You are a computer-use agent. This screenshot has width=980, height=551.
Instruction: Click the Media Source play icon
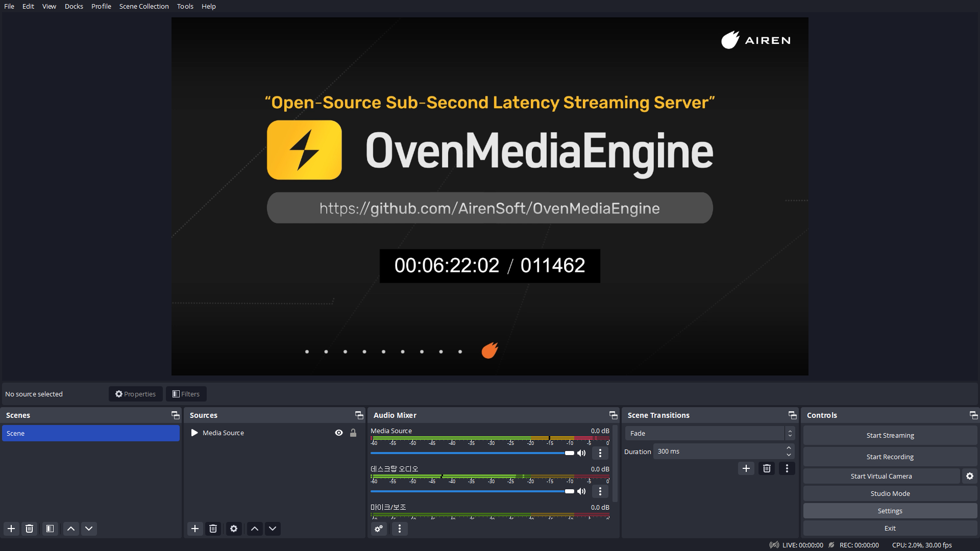coord(194,433)
